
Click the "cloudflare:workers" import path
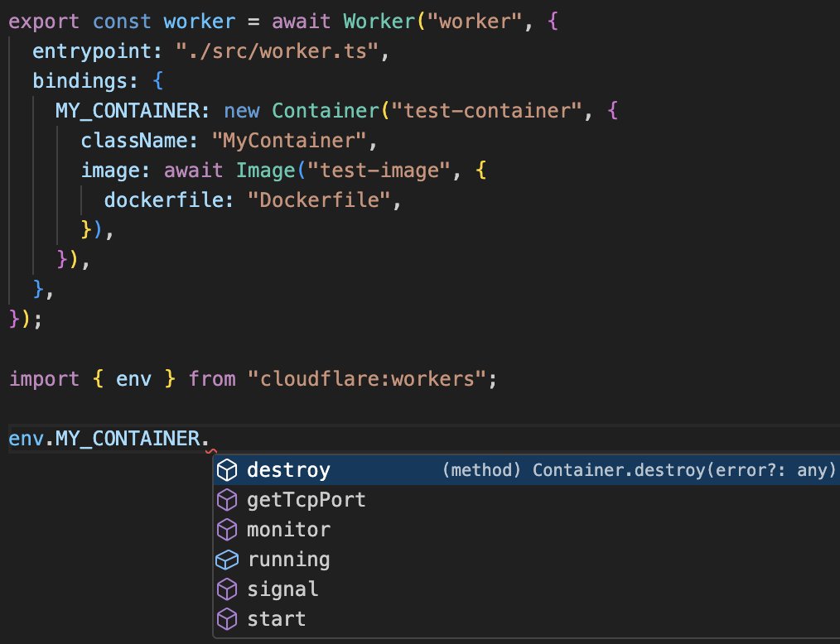click(367, 379)
